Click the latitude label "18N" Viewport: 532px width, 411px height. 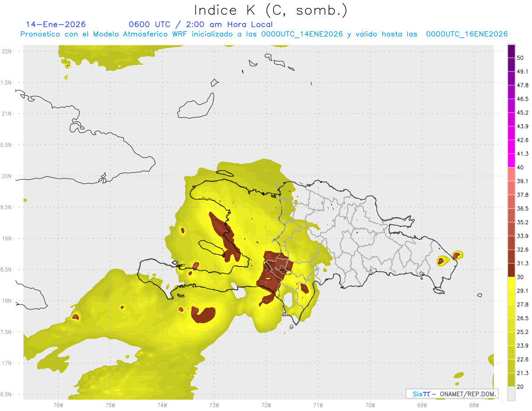point(7,301)
